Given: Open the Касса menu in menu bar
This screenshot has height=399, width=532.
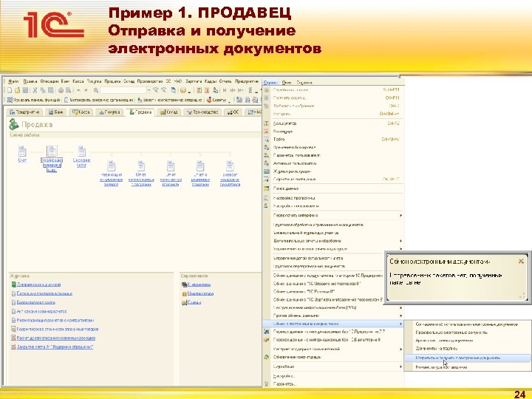Looking at the screenshot, I should 78,81.
